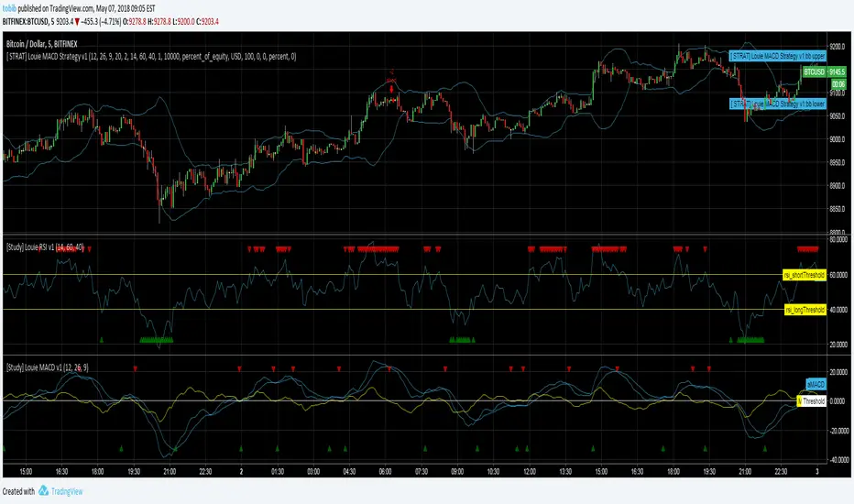The height and width of the screenshot is (504, 854).
Task: Click the 0.0000 MACD axis value
Action: (x=837, y=401)
